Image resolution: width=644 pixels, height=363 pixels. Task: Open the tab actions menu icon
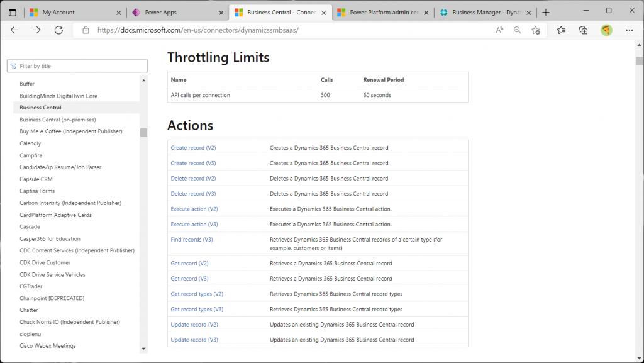click(13, 13)
